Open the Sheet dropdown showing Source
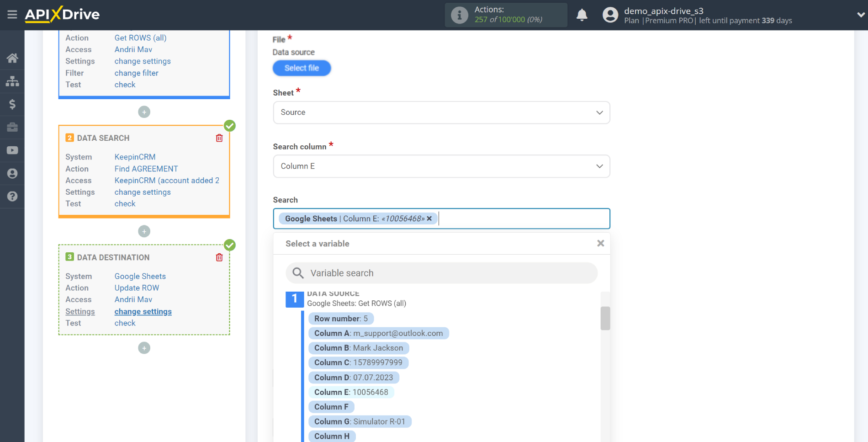This screenshot has height=442, width=868. coord(441,112)
